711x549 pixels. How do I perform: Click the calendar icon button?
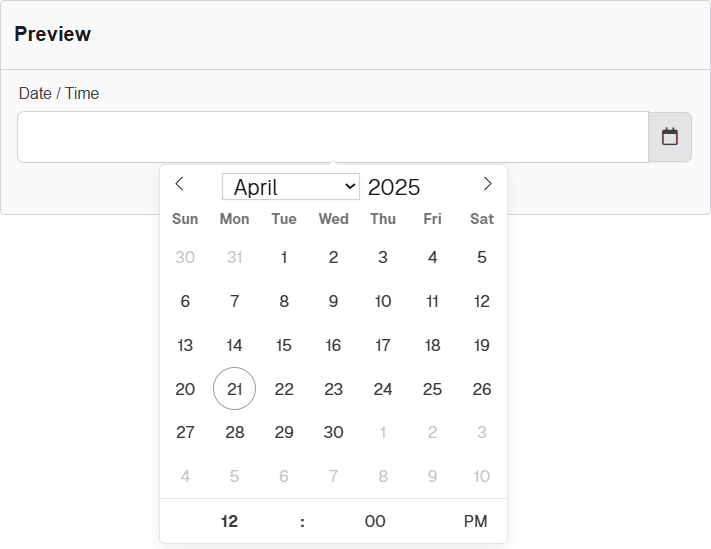(670, 137)
